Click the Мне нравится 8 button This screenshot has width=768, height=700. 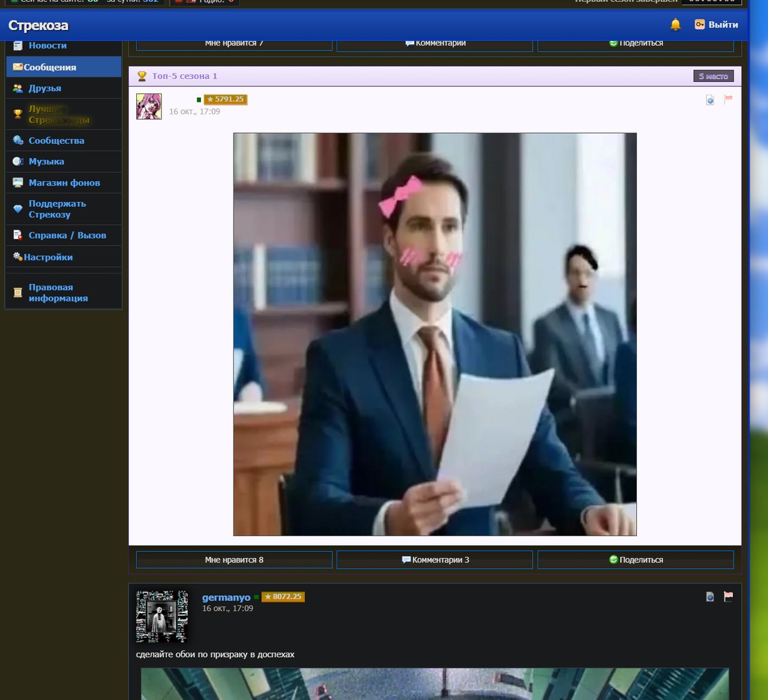[234, 560]
